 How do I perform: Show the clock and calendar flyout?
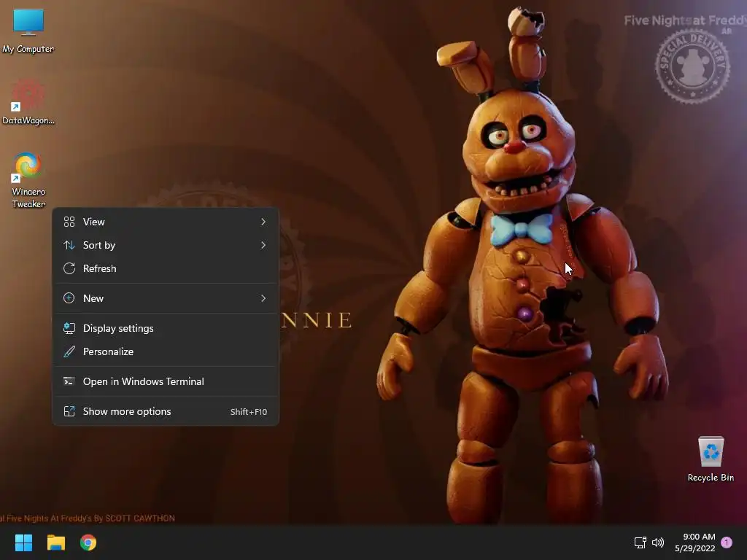point(694,542)
